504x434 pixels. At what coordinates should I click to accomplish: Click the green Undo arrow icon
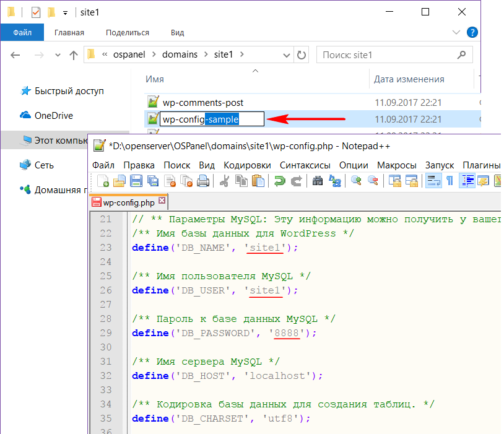click(x=279, y=181)
